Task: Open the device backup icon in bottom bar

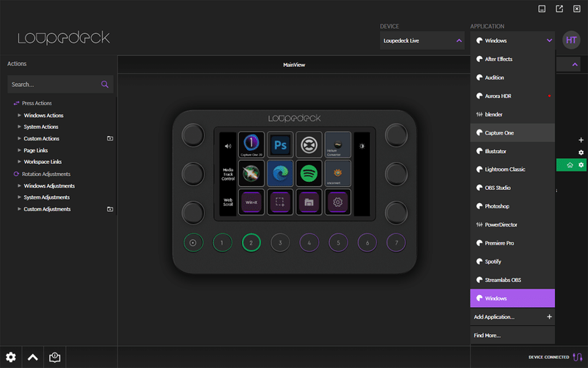Action: click(54, 357)
